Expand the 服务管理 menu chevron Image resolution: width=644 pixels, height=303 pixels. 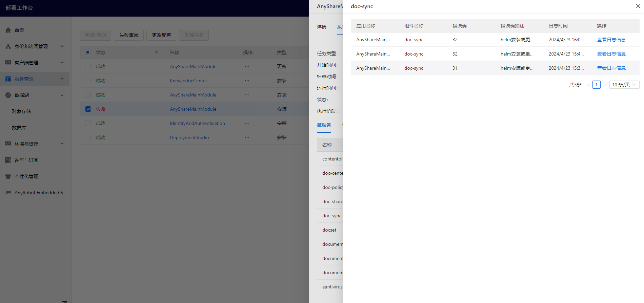[62, 79]
